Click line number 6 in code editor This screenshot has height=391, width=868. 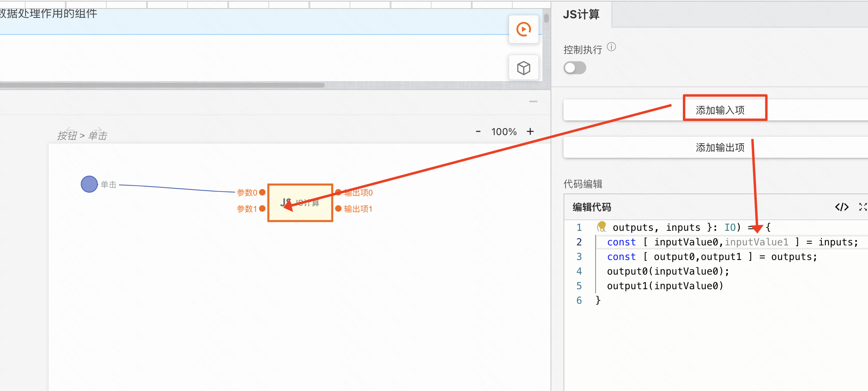coord(579,301)
